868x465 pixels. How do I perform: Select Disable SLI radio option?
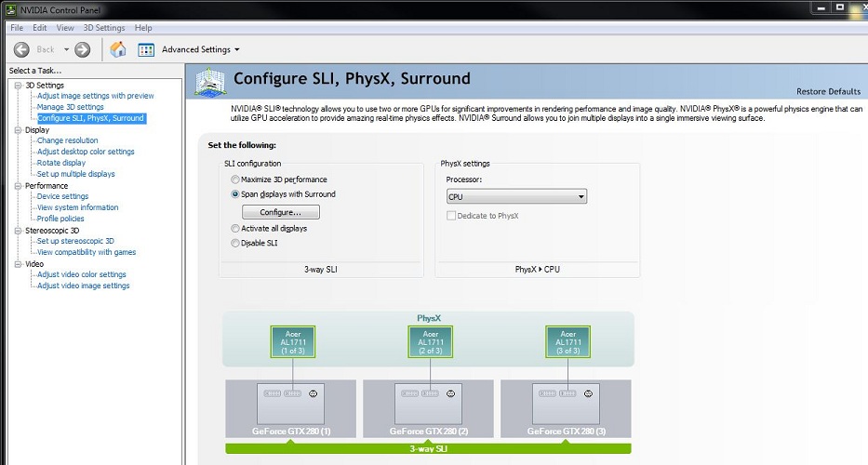235,243
